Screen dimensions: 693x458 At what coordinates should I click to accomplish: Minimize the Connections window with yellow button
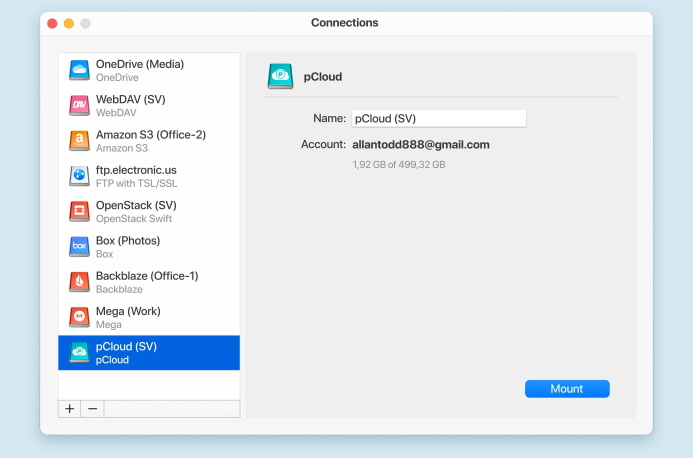click(x=69, y=23)
